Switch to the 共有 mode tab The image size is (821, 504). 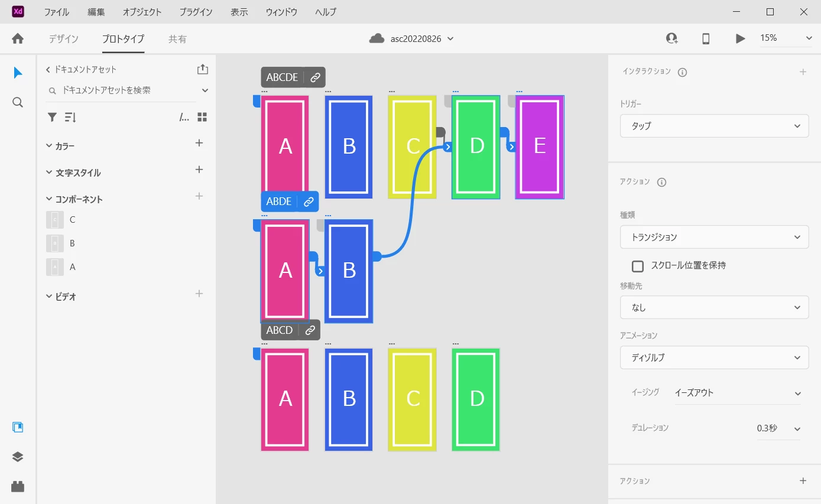coord(177,39)
